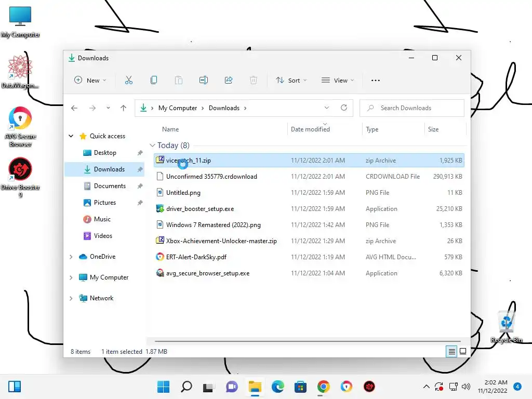Select Pictures in navigation pane

pyautogui.click(x=104, y=203)
